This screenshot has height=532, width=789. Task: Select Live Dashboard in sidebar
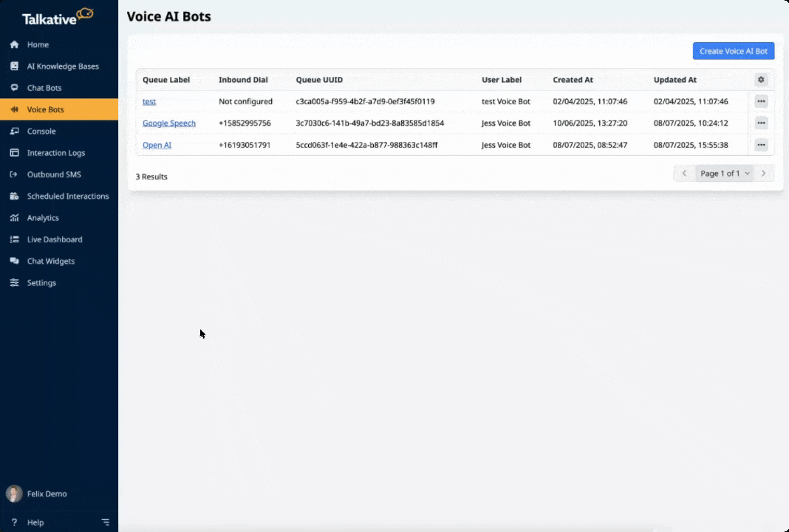(x=55, y=239)
